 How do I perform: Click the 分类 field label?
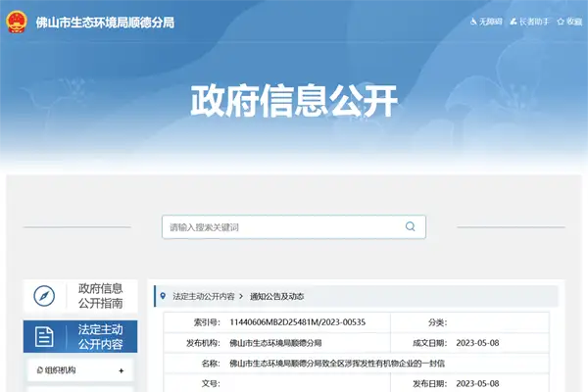tap(438, 322)
